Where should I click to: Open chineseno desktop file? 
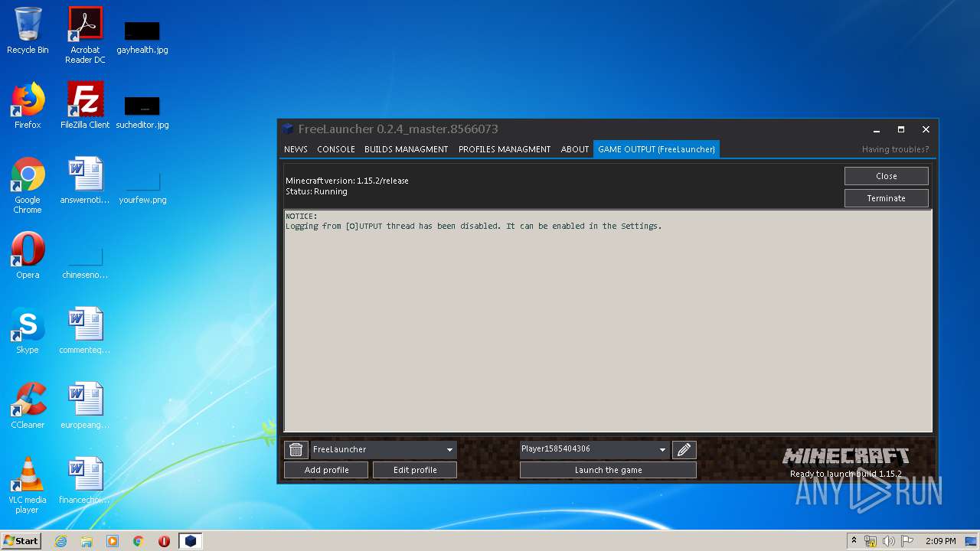pyautogui.click(x=85, y=262)
